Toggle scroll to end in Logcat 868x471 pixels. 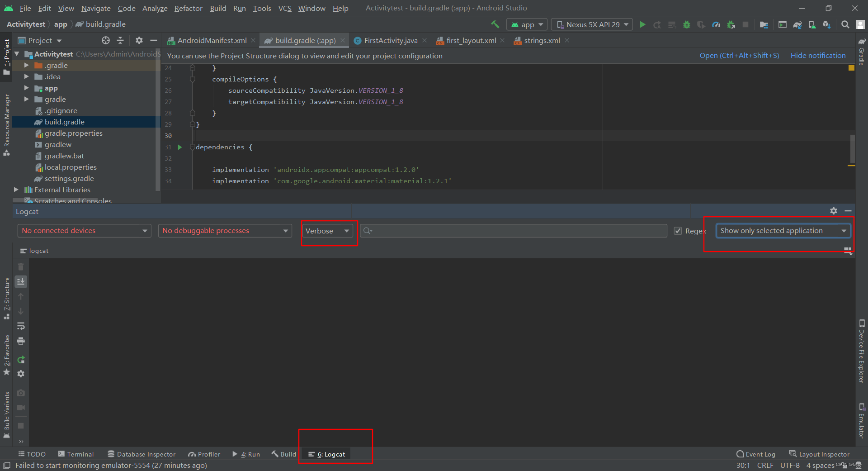point(21,281)
